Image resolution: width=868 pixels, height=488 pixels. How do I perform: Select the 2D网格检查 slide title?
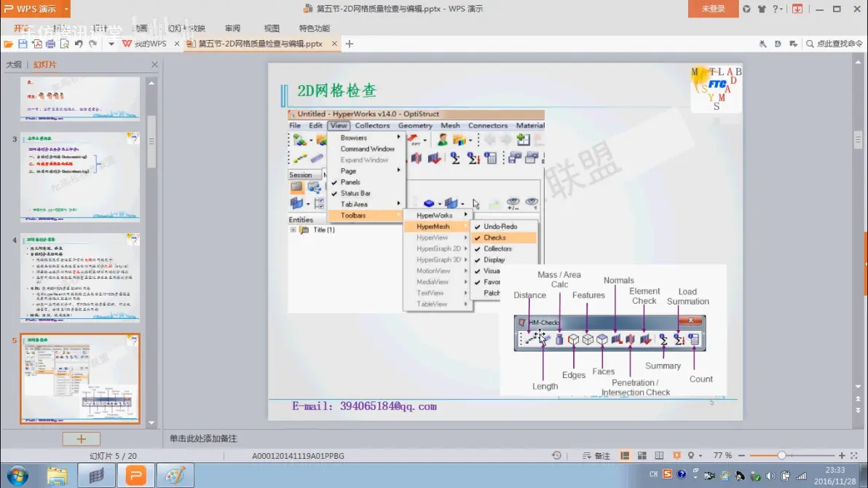pos(336,91)
